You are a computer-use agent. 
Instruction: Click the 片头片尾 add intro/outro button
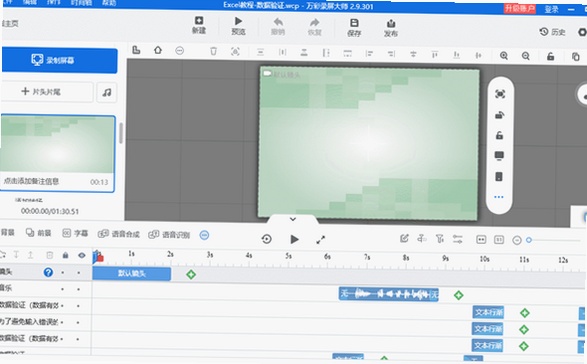pyautogui.click(x=47, y=91)
